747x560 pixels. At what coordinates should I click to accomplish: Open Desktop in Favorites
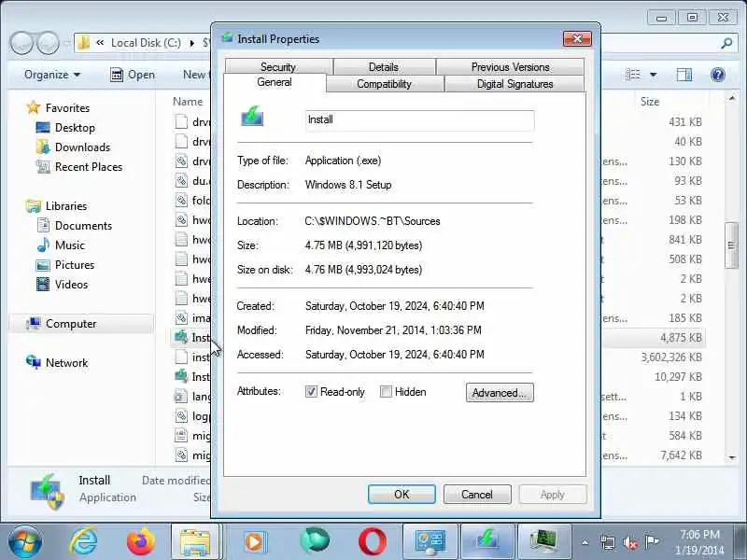point(75,128)
